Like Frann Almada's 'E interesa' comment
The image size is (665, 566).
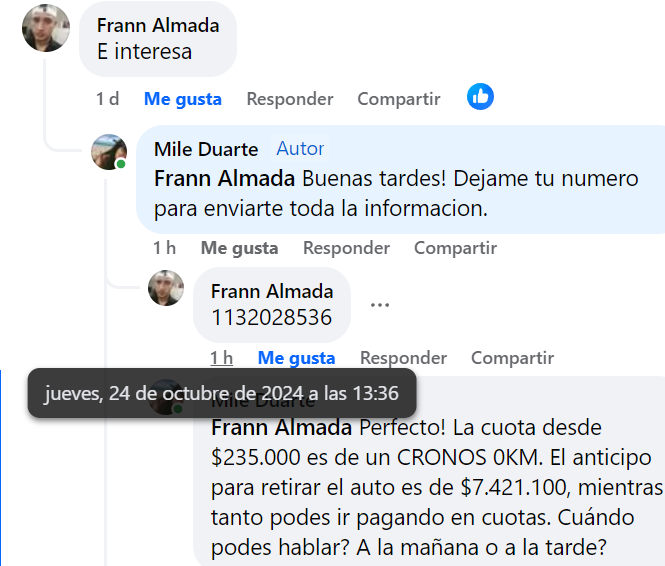(183, 99)
